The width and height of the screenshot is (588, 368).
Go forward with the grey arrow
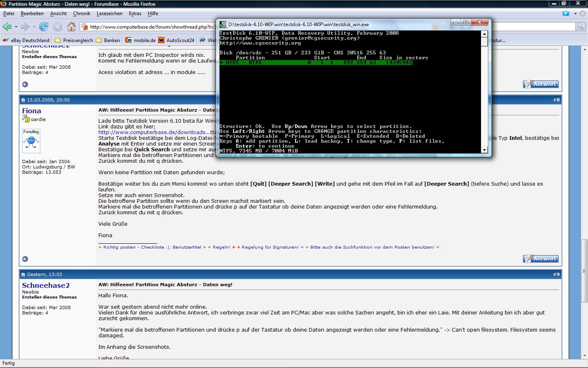pos(25,27)
